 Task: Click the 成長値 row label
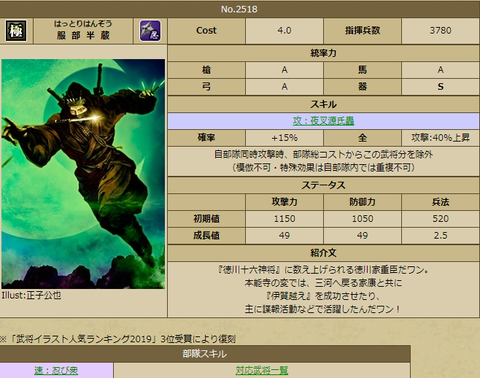pyautogui.click(x=206, y=236)
